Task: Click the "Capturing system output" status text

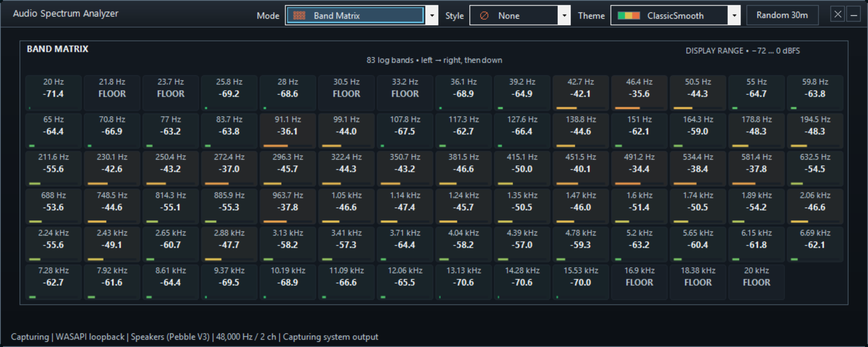Action: pyautogui.click(x=330, y=337)
